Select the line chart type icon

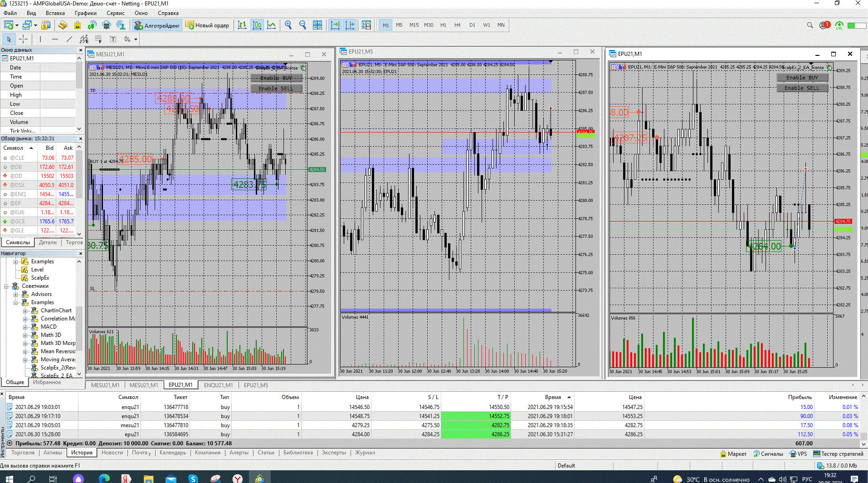point(272,25)
